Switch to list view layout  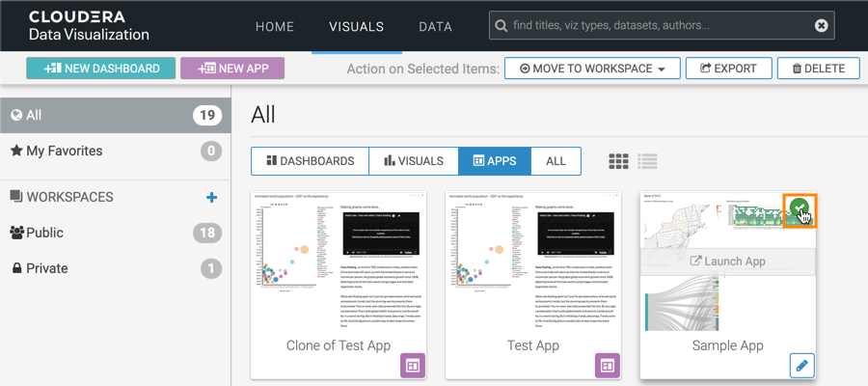pyautogui.click(x=647, y=161)
